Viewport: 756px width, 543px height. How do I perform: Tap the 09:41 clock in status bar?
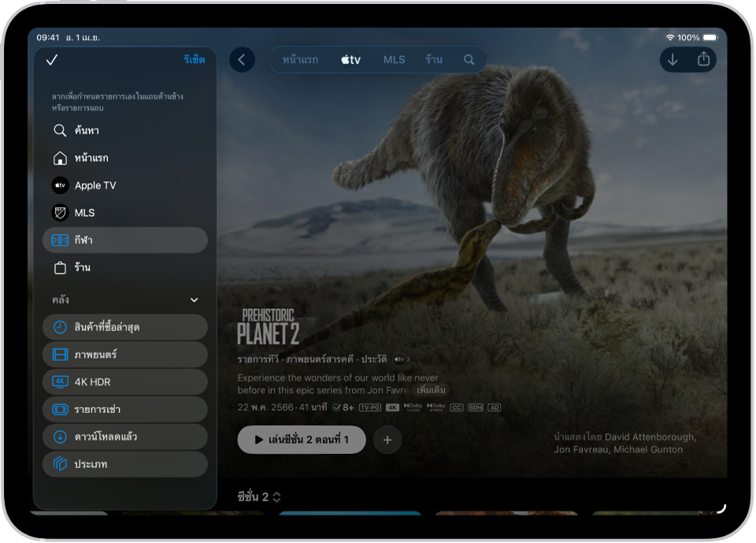tap(48, 37)
